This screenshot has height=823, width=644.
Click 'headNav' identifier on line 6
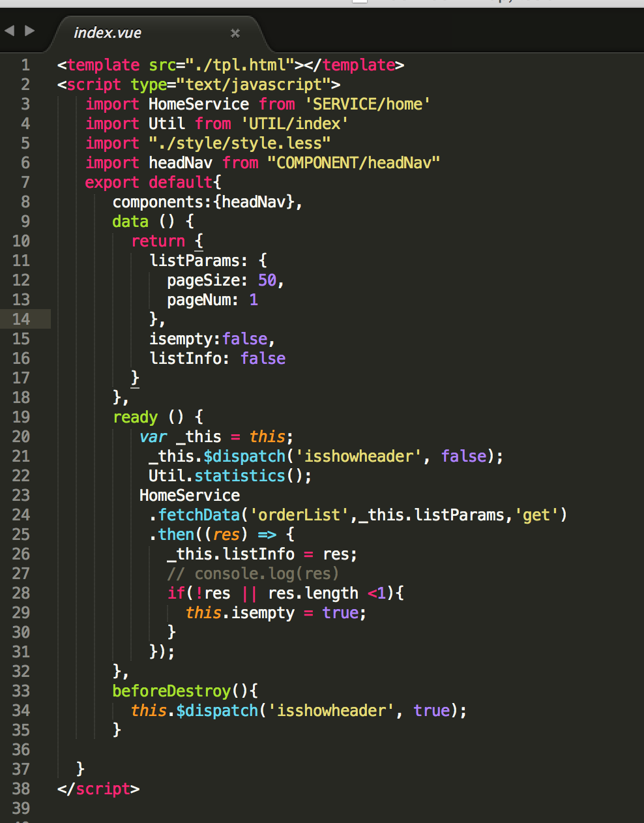(x=181, y=162)
